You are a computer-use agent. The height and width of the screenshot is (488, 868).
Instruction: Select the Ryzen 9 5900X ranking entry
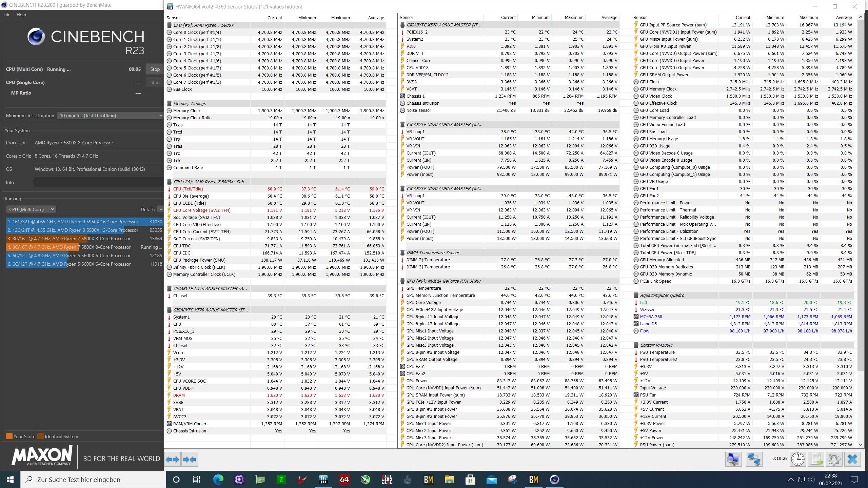point(84,230)
